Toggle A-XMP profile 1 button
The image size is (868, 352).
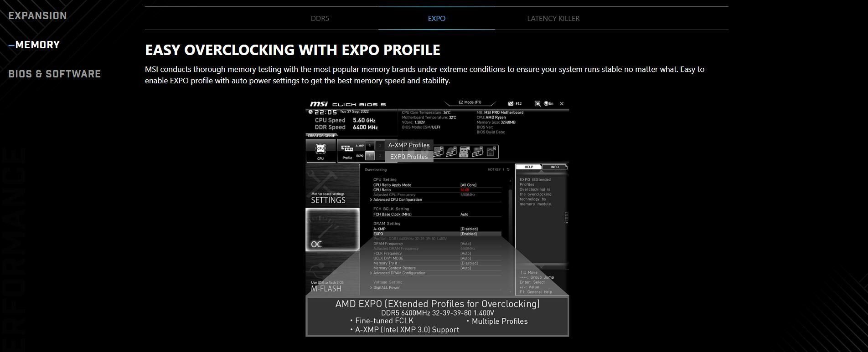click(370, 146)
